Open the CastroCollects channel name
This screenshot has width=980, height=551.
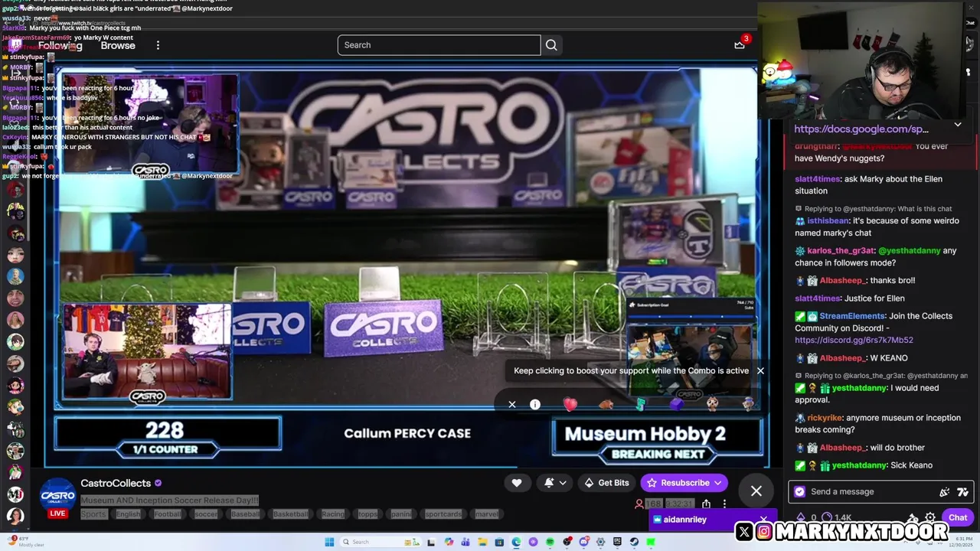(x=116, y=483)
